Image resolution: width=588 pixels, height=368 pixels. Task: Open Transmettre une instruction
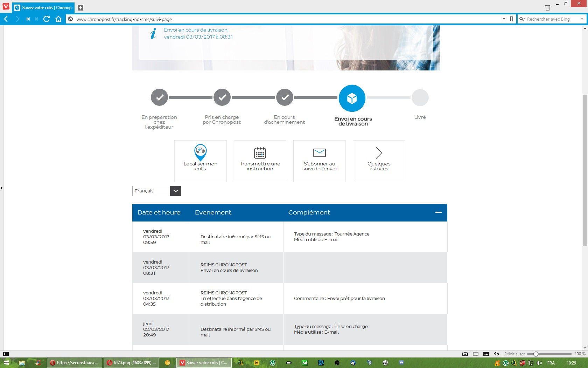260,161
